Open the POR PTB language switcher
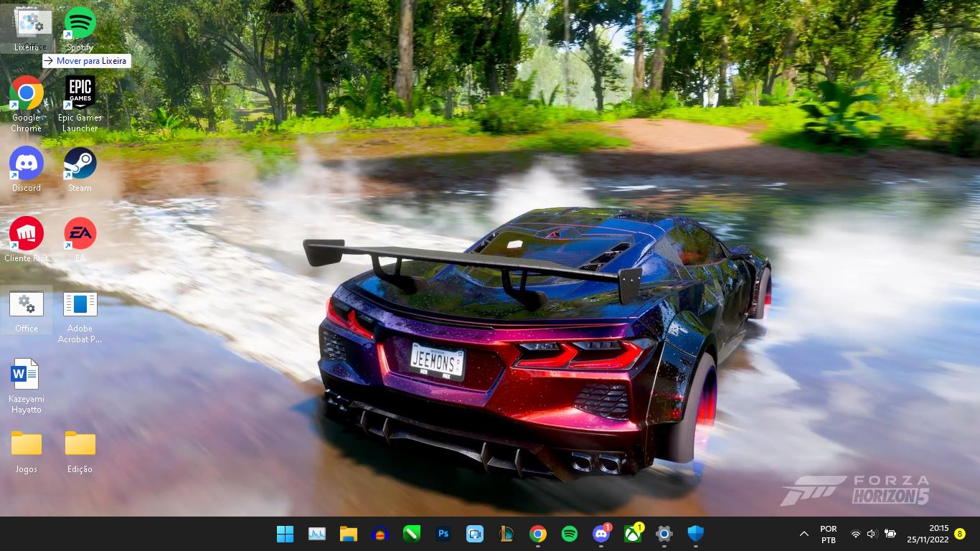The height and width of the screenshot is (551, 980). point(829,534)
